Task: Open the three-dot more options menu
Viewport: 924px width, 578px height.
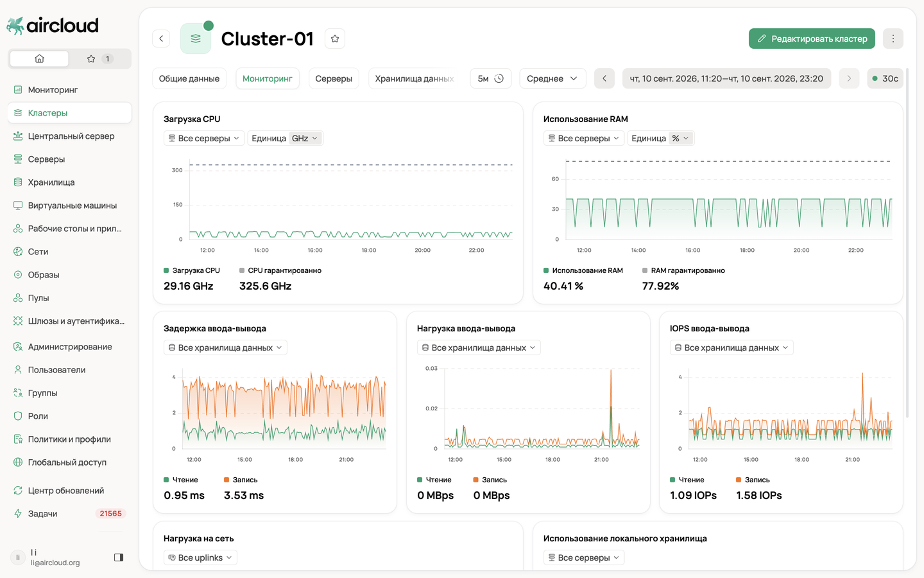Action: click(893, 39)
